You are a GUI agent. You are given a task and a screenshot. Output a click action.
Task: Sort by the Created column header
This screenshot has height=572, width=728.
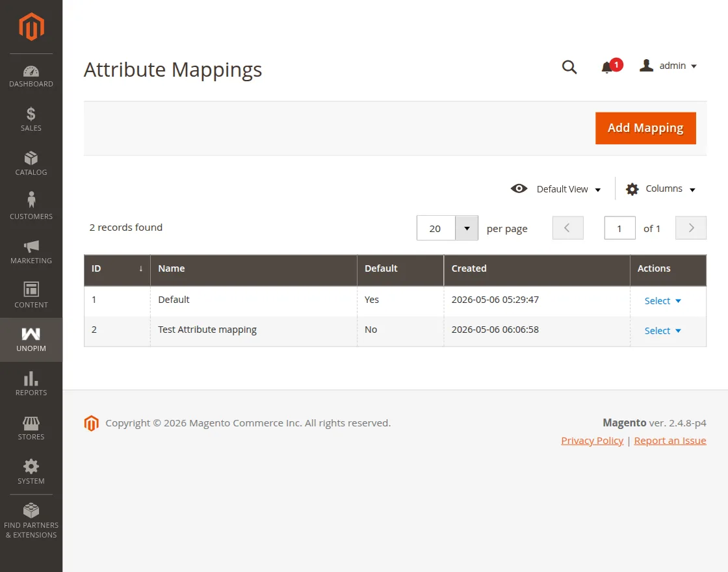click(537, 269)
